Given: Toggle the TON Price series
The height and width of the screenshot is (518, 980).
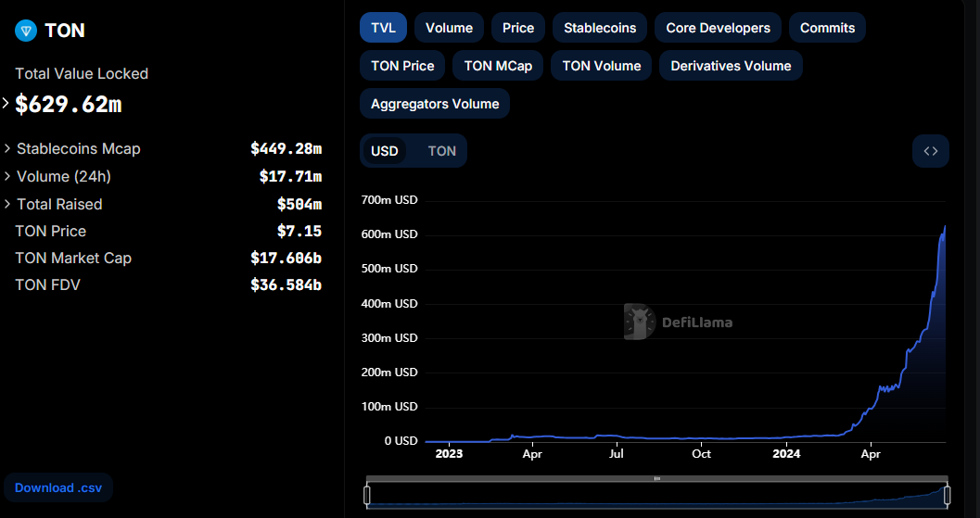Looking at the screenshot, I should pos(402,66).
